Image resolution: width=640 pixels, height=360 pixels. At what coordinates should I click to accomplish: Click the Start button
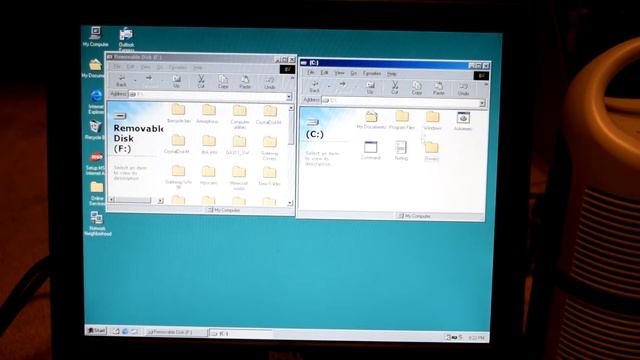click(97, 331)
